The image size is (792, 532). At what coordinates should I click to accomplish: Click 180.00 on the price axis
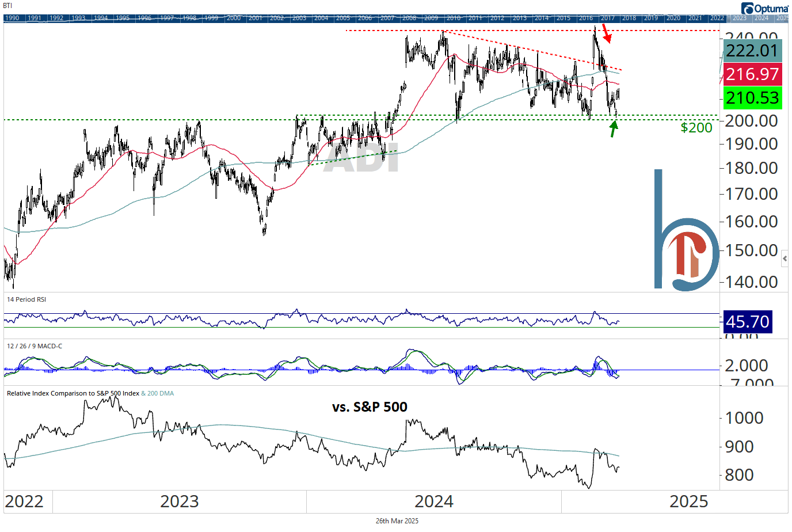752,168
